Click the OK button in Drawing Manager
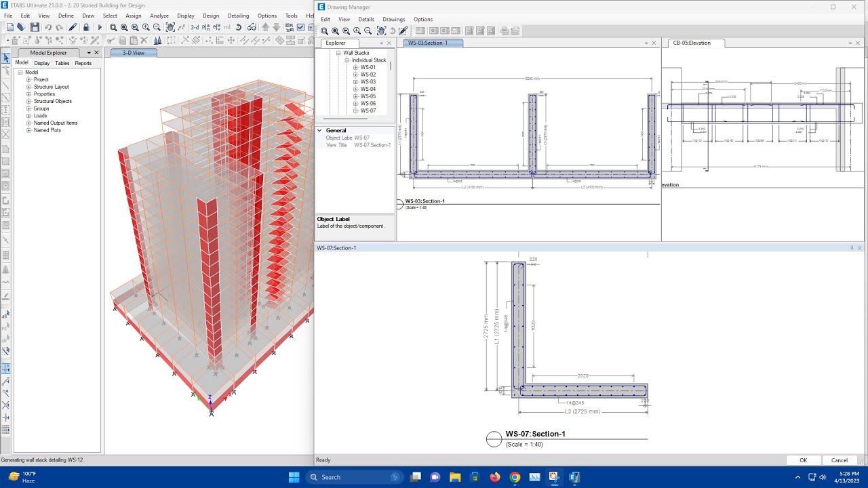Image resolution: width=868 pixels, height=488 pixels. click(803, 460)
